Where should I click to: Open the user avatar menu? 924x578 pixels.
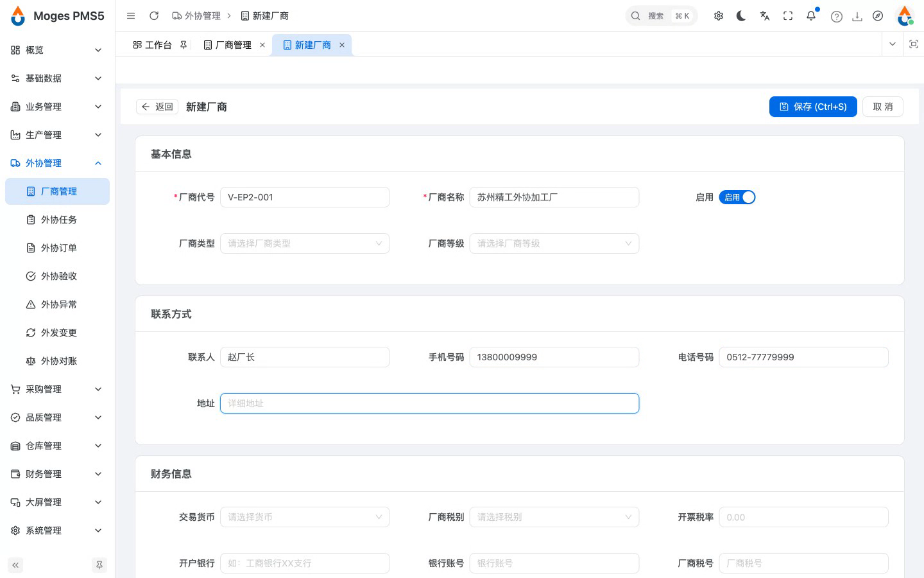pos(905,16)
